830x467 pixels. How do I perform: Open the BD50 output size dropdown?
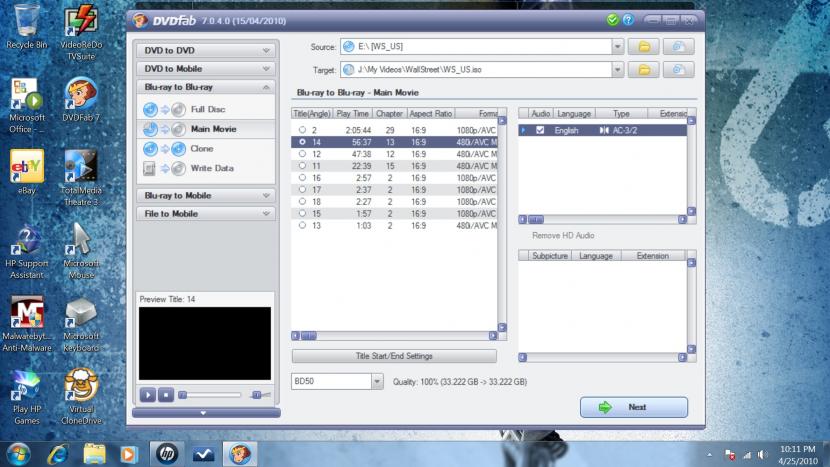[x=377, y=381]
